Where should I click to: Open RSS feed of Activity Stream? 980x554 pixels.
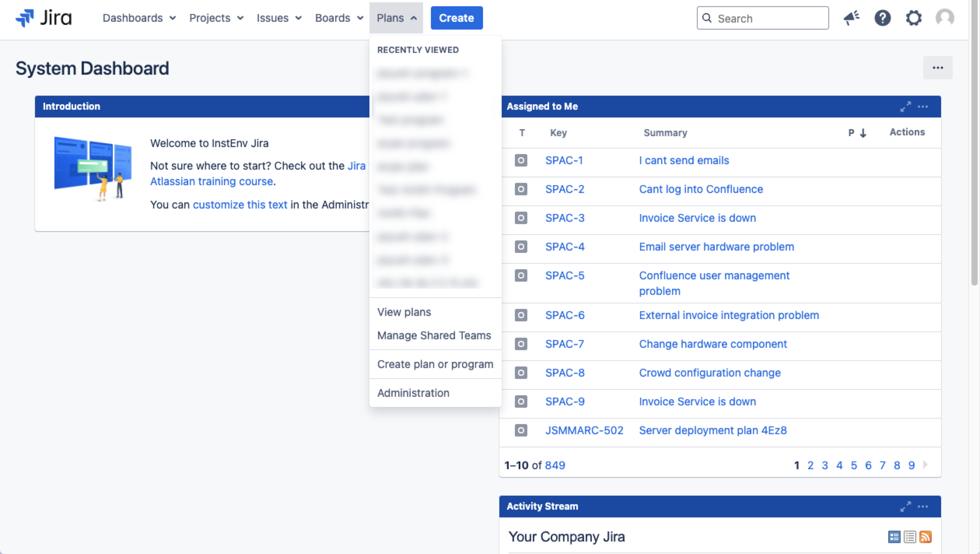point(926,537)
